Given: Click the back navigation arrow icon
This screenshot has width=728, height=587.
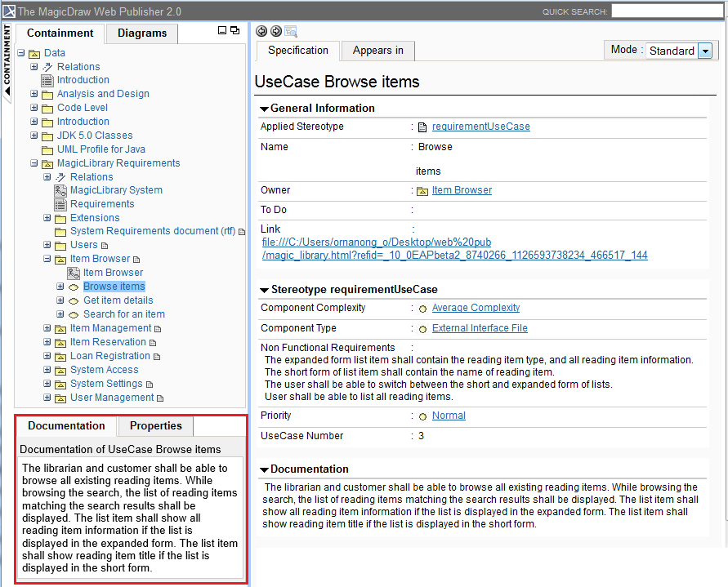Looking at the screenshot, I should (261, 31).
